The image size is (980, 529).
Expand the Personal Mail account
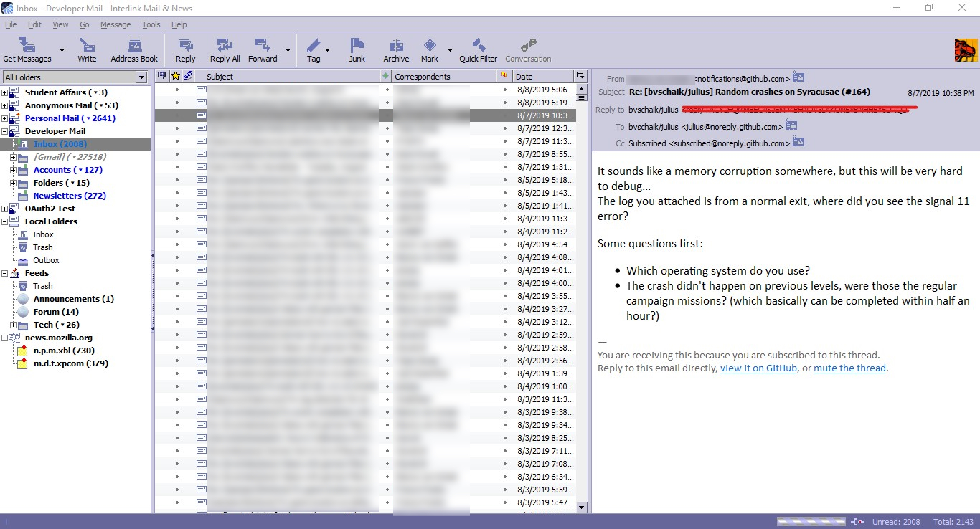point(5,118)
